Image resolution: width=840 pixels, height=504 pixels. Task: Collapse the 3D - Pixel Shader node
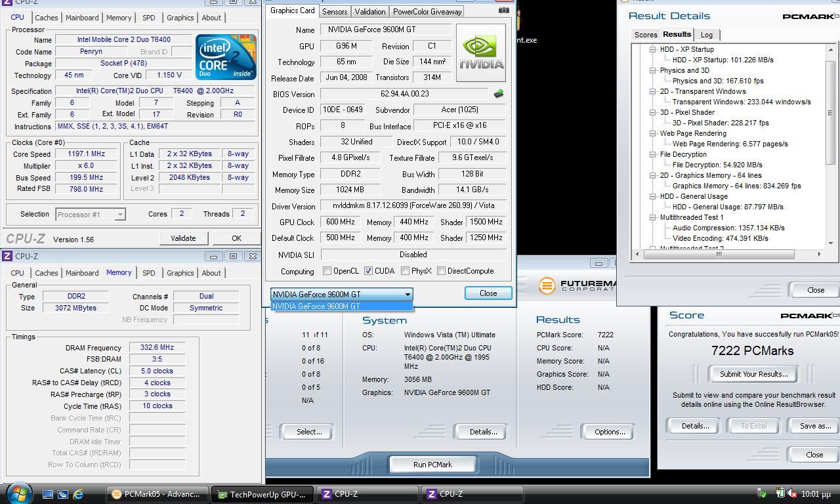pos(652,112)
